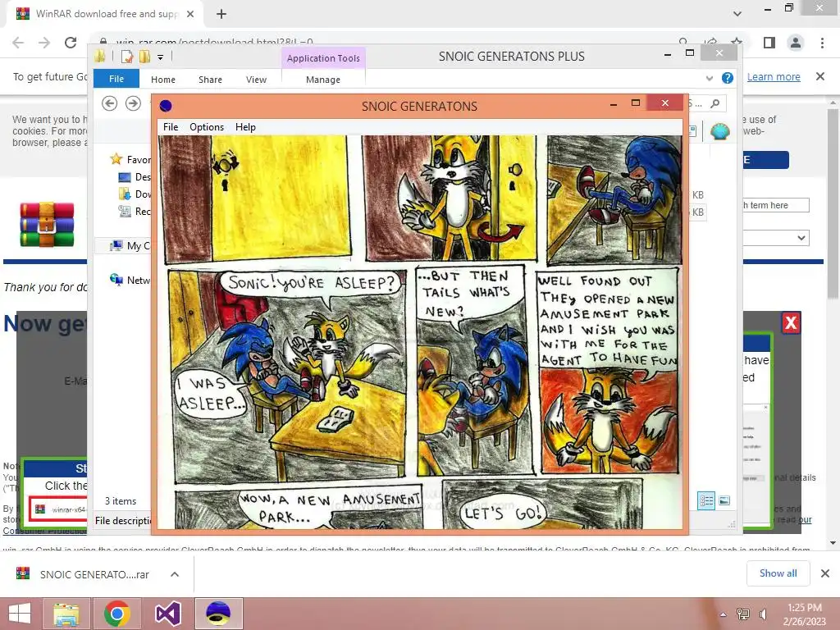This screenshot has width=840, height=630.
Task: Click Show all downloads button
Action: click(x=778, y=573)
